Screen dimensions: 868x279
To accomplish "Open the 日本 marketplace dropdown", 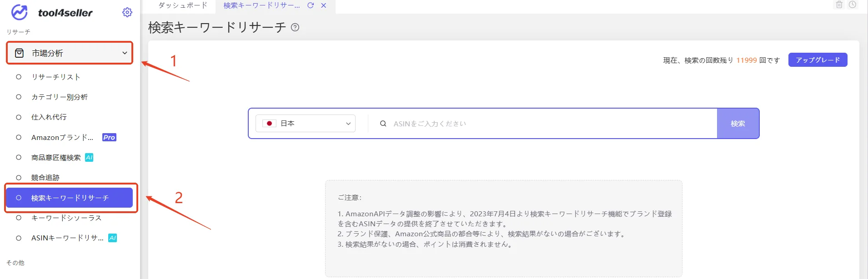I will coord(306,123).
